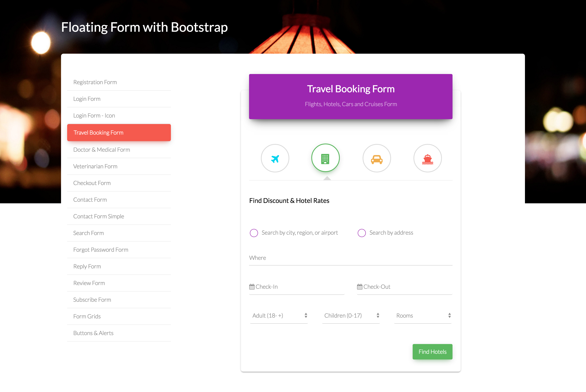Open Doctor & Medical Form
The height and width of the screenshot is (392, 586).
(119, 150)
